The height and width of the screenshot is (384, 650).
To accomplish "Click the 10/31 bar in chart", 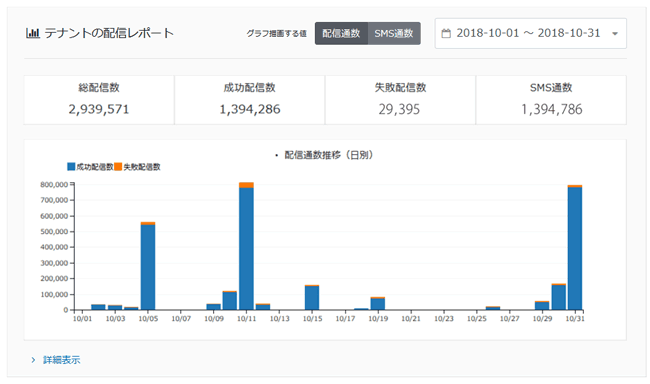I will coord(575,247).
